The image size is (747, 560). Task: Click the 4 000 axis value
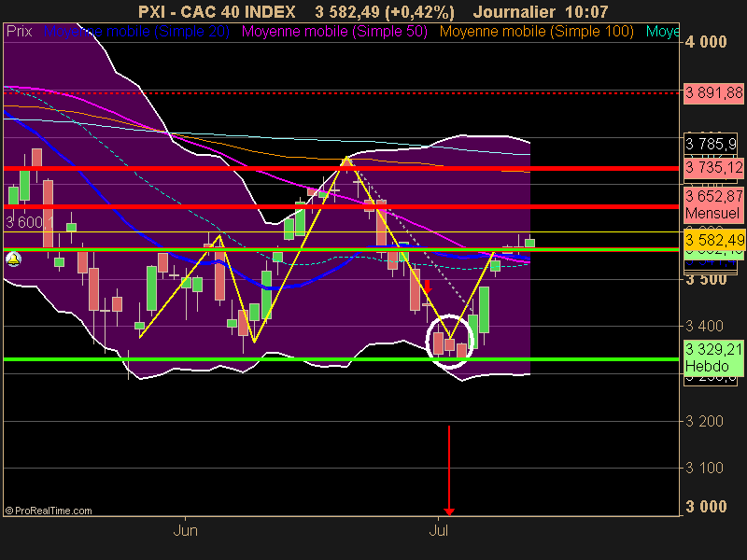click(x=706, y=42)
